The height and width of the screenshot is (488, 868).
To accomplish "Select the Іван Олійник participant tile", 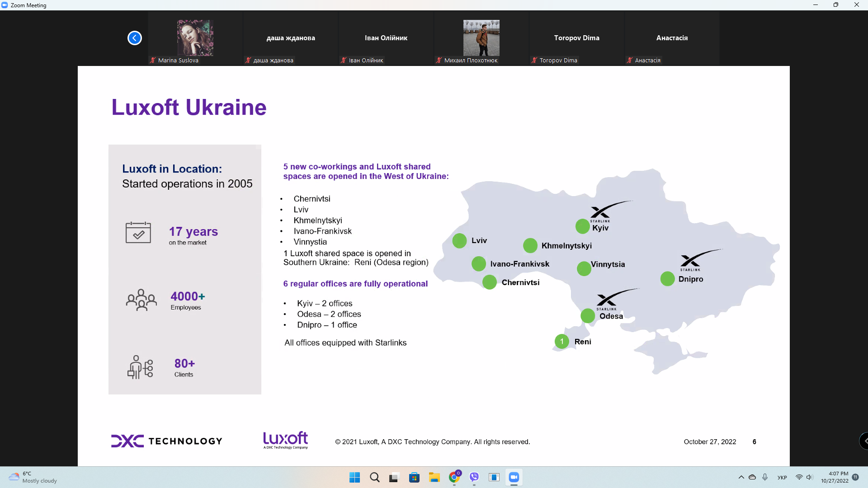I will pos(386,38).
